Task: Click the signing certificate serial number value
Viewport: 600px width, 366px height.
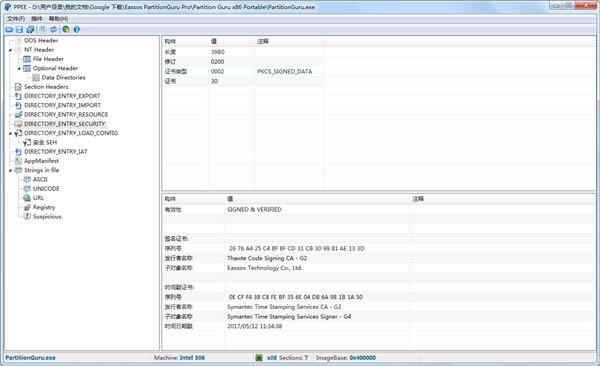Action: coord(297,248)
